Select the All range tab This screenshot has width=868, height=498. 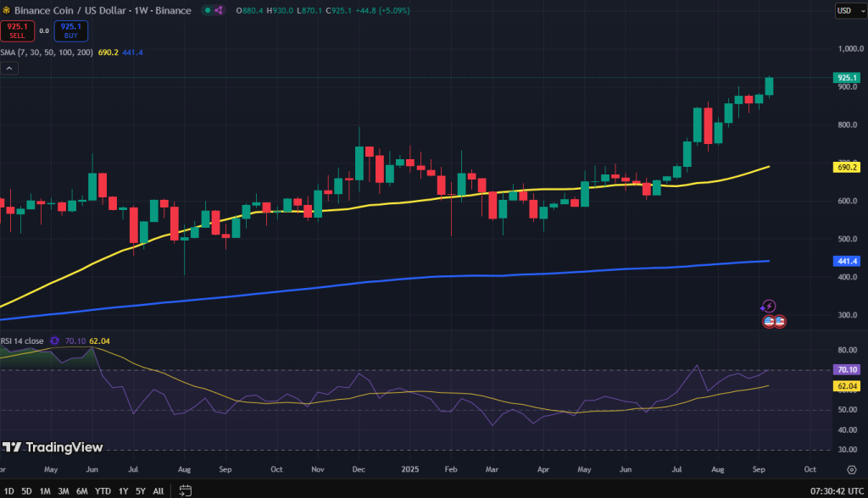(x=158, y=490)
